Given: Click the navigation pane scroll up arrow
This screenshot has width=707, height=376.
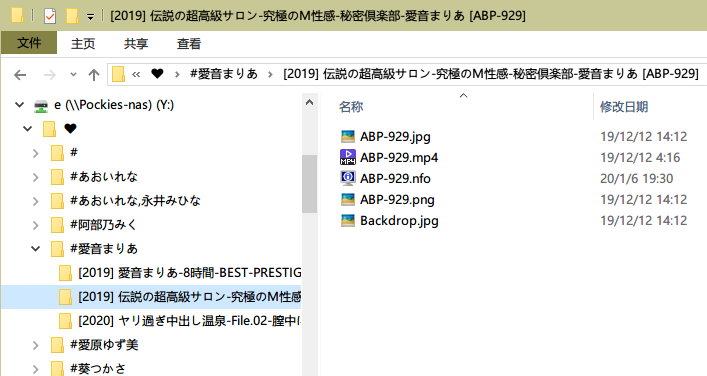Looking at the screenshot, I should click(309, 103).
